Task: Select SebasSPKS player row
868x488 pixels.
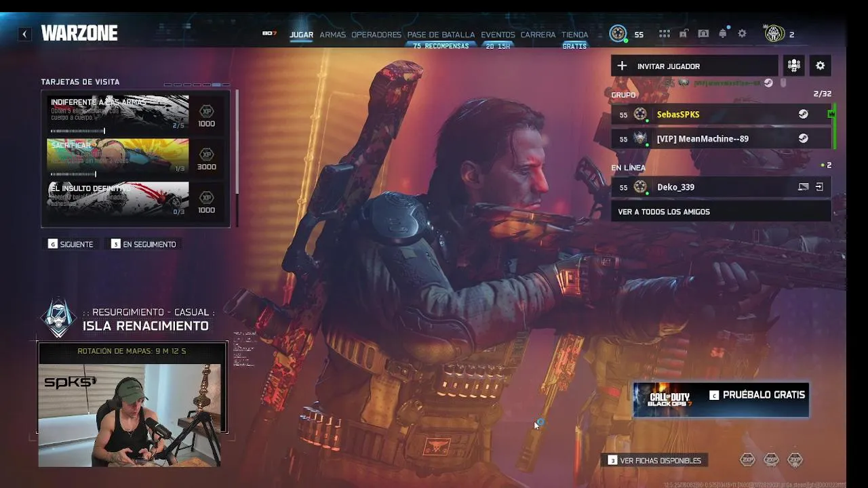Action: (x=721, y=114)
